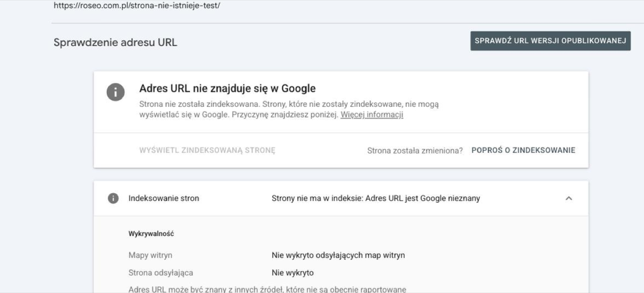Click the Indeksowanie stron label
The height and width of the screenshot is (293, 644).
164,199
